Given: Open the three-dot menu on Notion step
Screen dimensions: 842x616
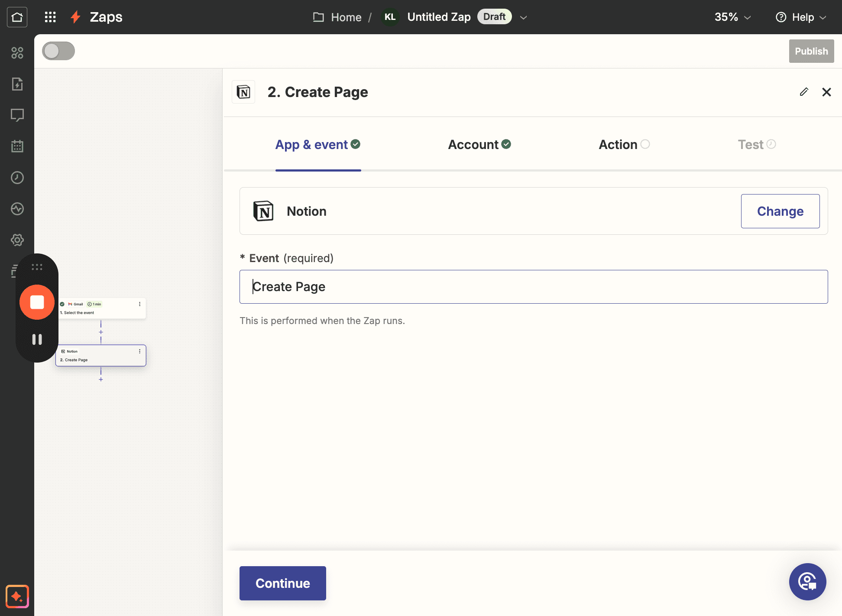Looking at the screenshot, I should pos(139,351).
